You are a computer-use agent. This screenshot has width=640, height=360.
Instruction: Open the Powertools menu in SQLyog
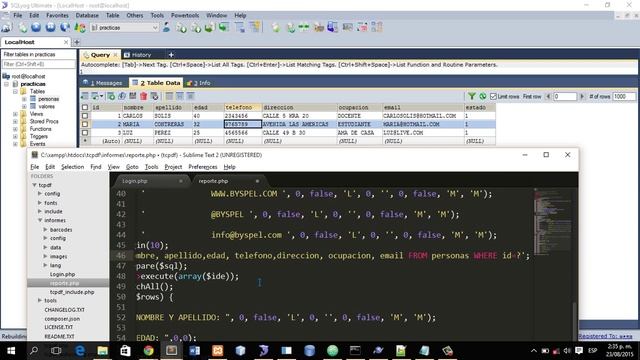coord(185,15)
